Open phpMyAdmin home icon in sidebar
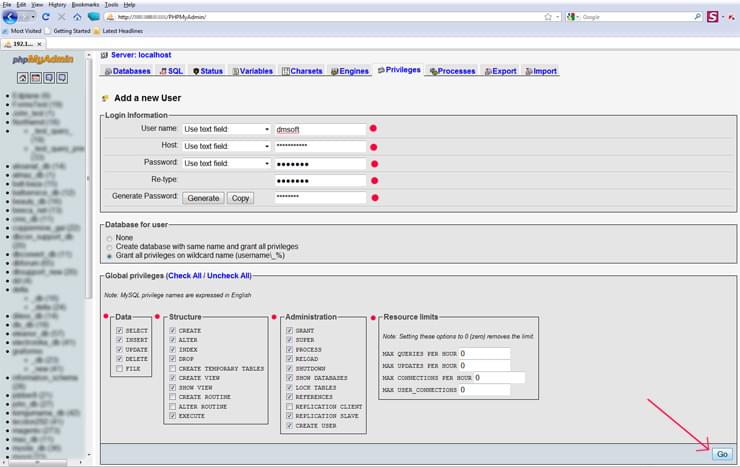 click(23, 78)
